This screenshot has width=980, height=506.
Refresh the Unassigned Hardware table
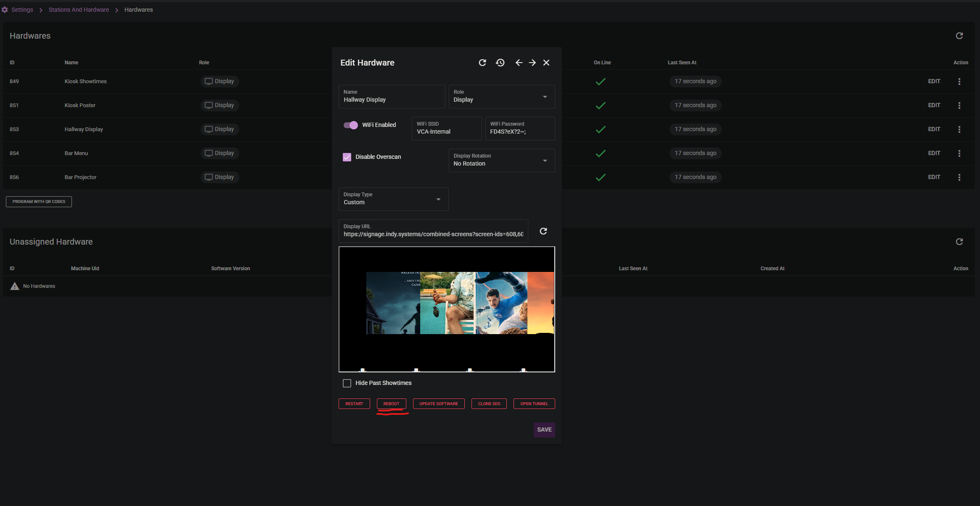click(959, 242)
